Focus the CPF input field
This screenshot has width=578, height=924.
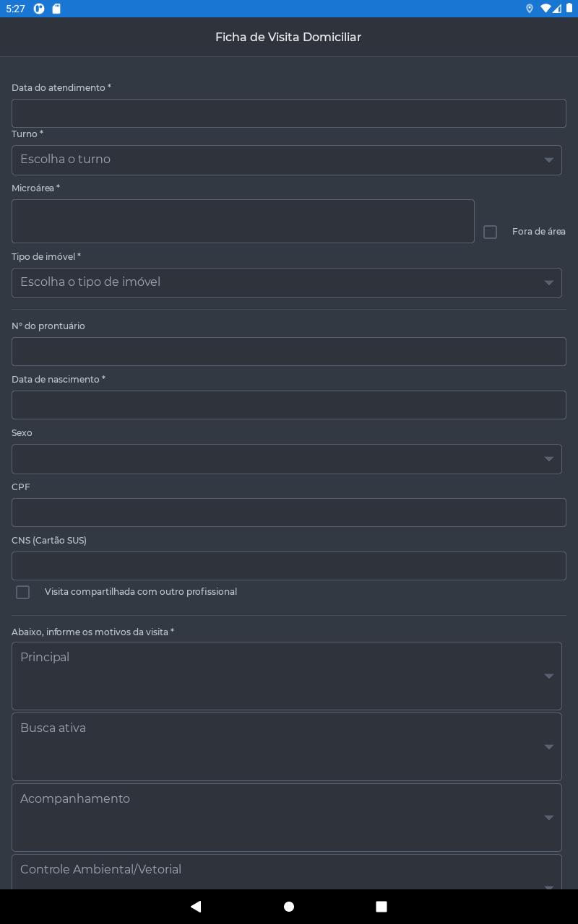(289, 513)
